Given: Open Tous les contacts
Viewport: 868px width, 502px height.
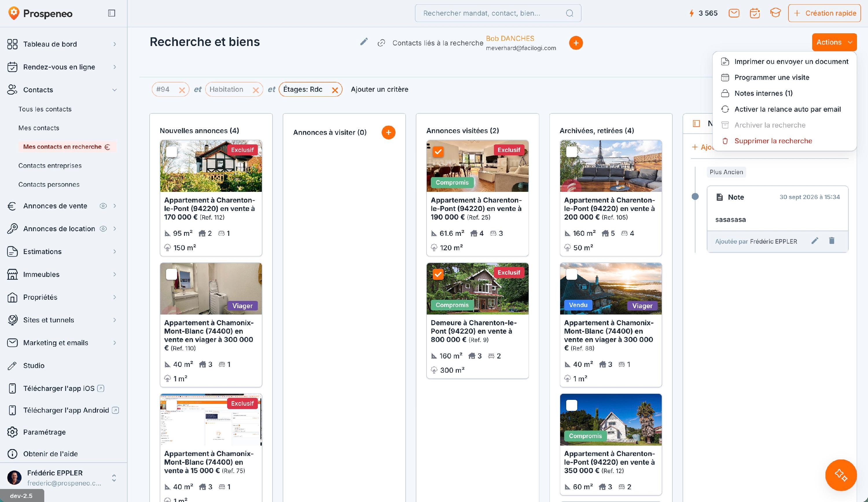Looking at the screenshot, I should pos(45,109).
